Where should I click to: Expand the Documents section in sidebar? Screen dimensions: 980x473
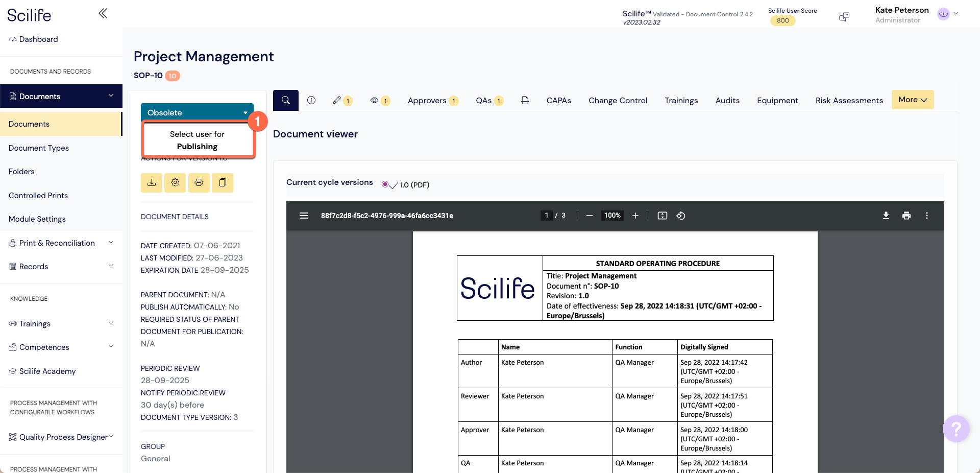click(61, 96)
